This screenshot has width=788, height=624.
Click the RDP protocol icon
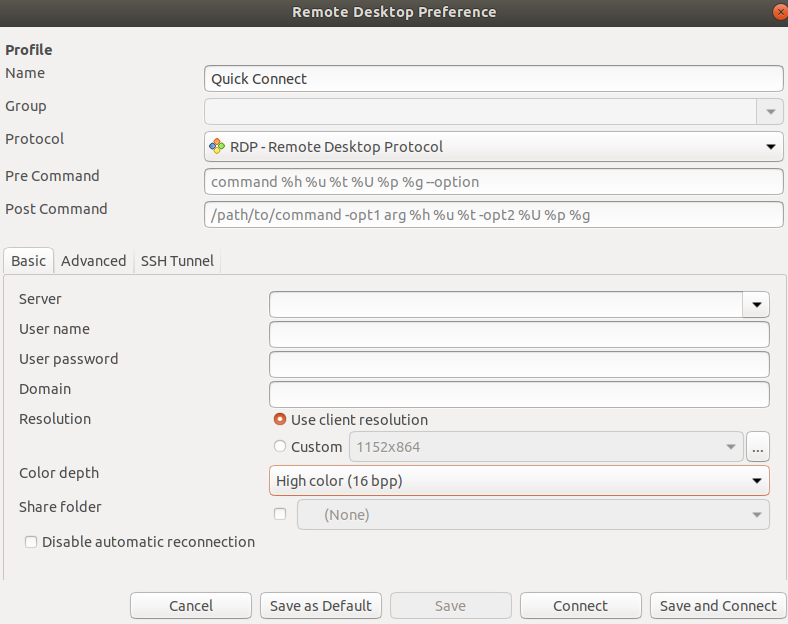pyautogui.click(x=217, y=146)
